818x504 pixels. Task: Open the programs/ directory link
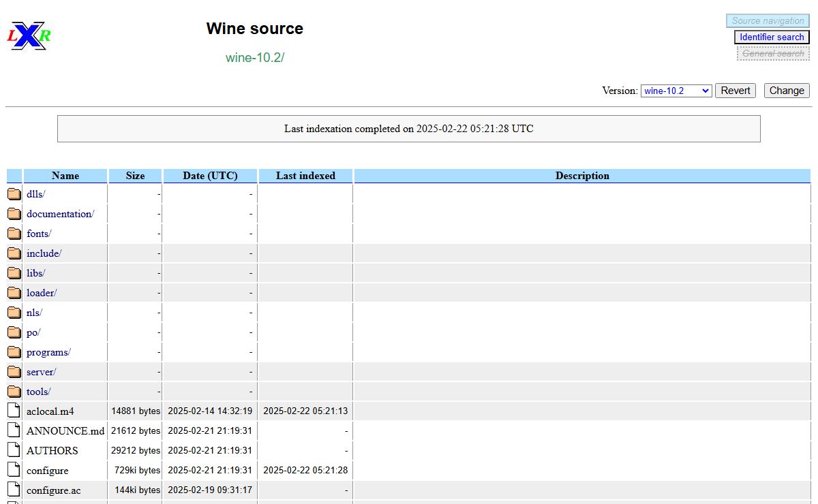click(x=48, y=352)
